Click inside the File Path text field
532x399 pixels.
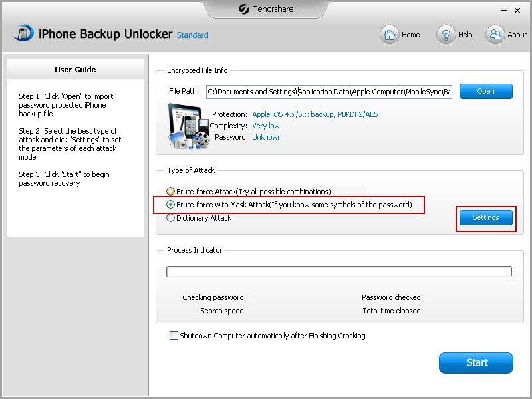pos(329,92)
